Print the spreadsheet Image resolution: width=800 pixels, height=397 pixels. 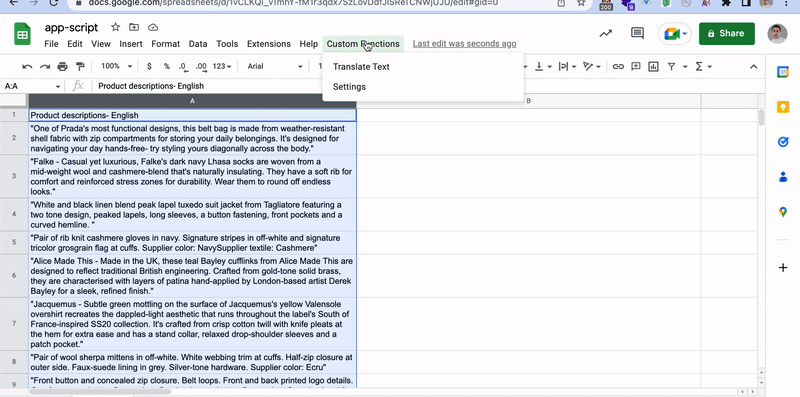tap(62, 66)
